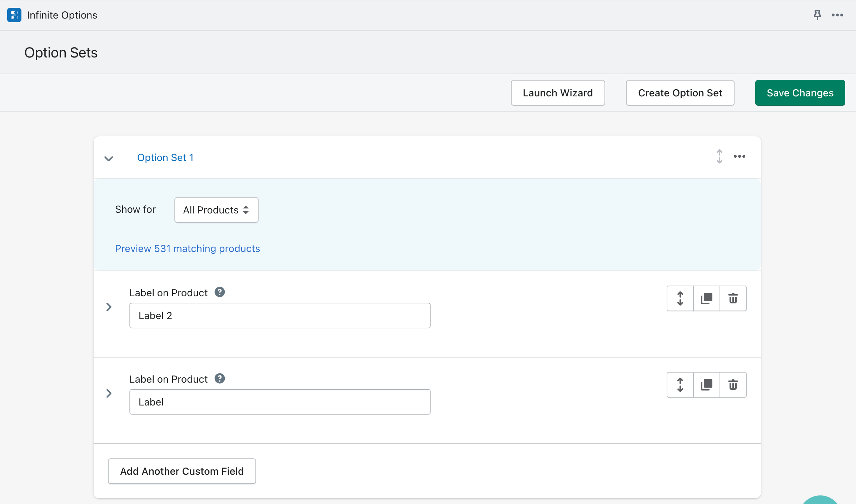Duplicate the Label 2 custom field
This screenshot has width=856, height=504.
tap(706, 298)
